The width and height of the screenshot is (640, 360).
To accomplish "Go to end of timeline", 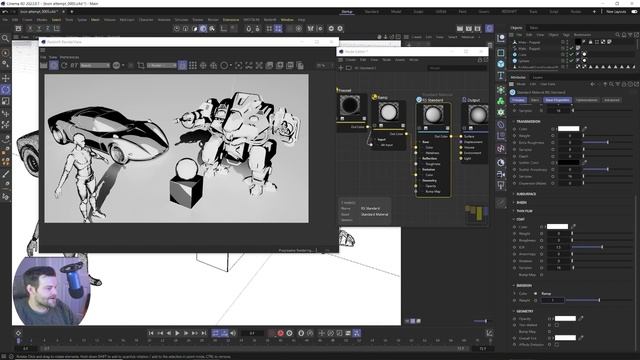I will (203, 333).
